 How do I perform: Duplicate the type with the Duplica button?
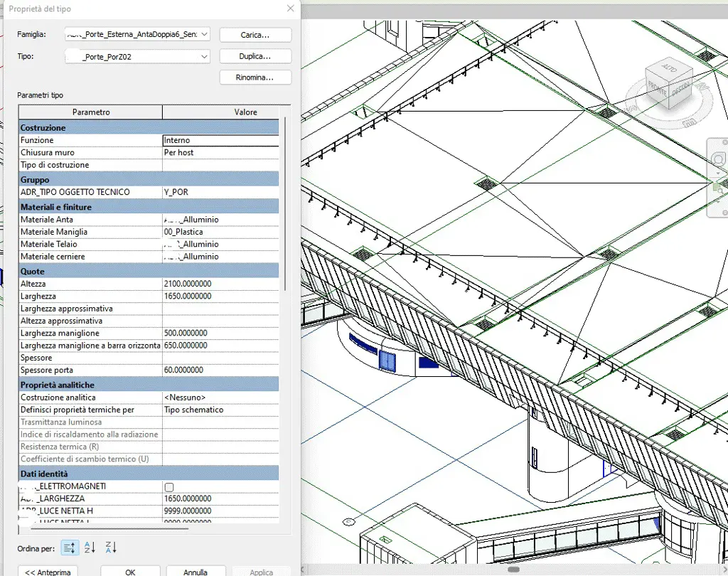(255, 55)
